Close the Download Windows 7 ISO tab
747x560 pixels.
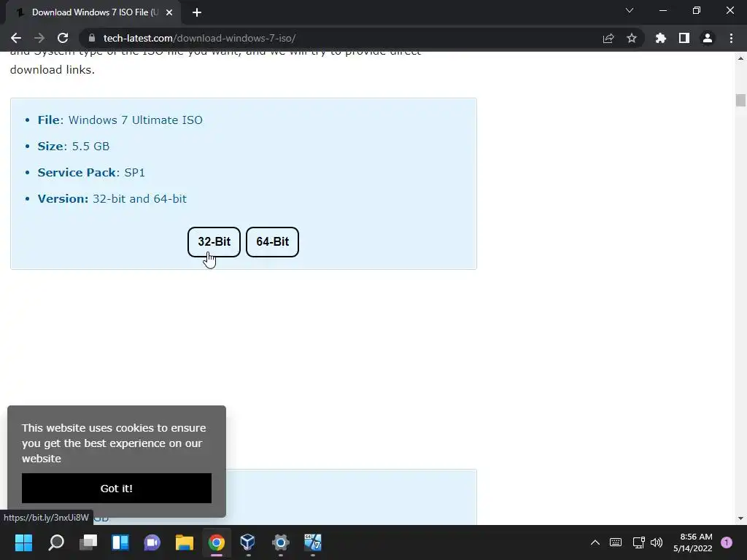169,12
